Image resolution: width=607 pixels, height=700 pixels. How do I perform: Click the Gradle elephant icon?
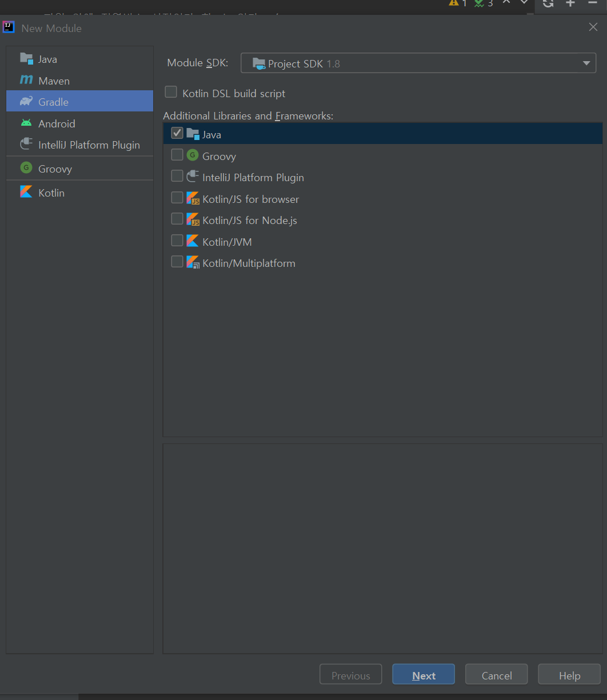click(x=26, y=102)
